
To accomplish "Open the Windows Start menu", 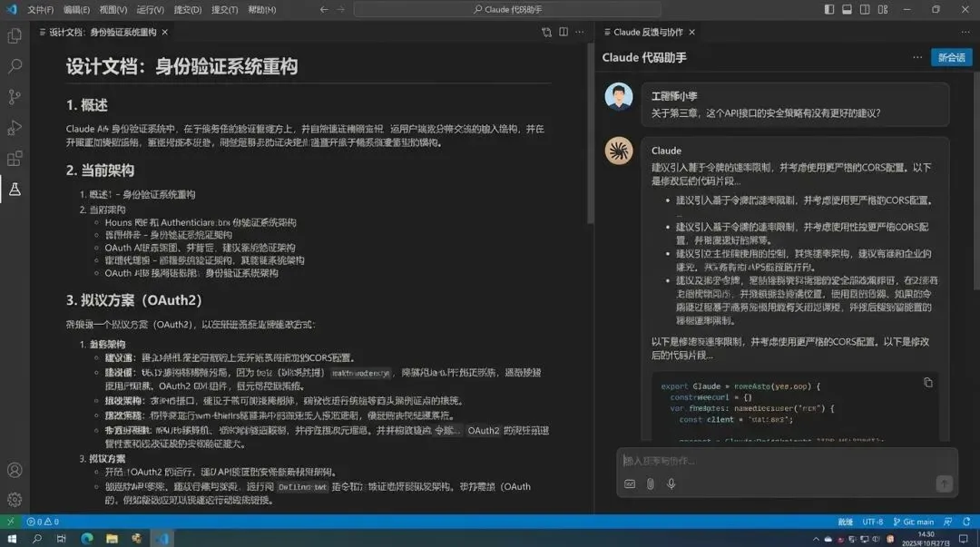I will [11, 538].
